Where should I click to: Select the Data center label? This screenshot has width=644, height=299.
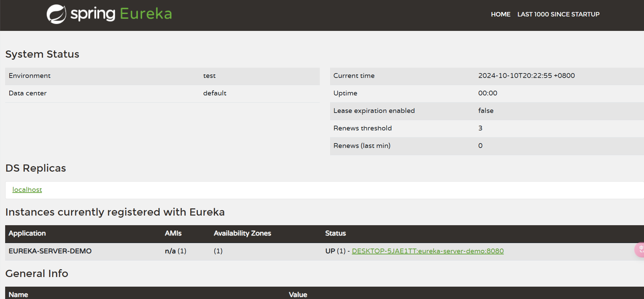point(27,93)
